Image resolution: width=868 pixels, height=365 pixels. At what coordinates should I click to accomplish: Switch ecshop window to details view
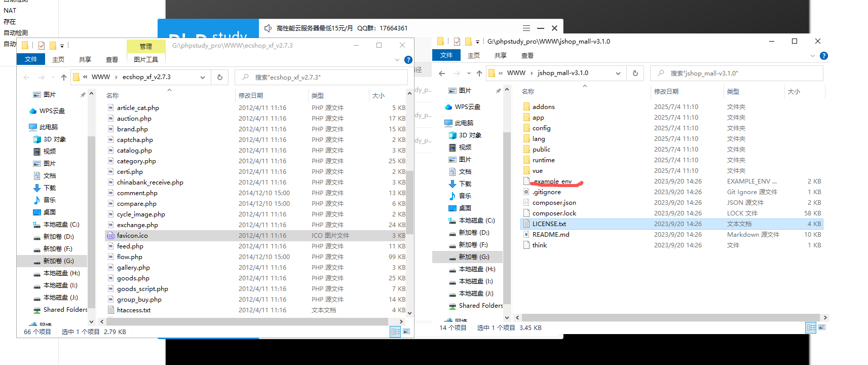[x=396, y=332]
